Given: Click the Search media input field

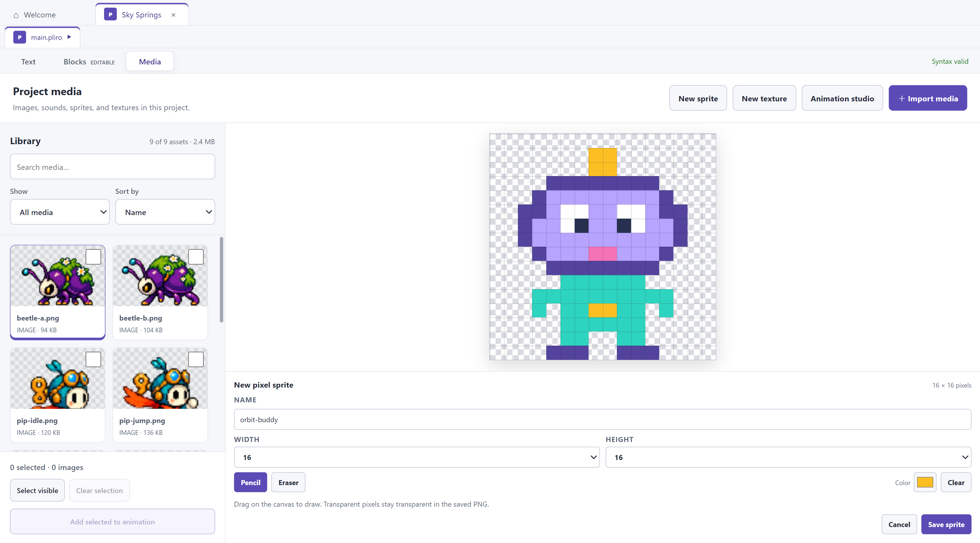Looking at the screenshot, I should pos(113,167).
